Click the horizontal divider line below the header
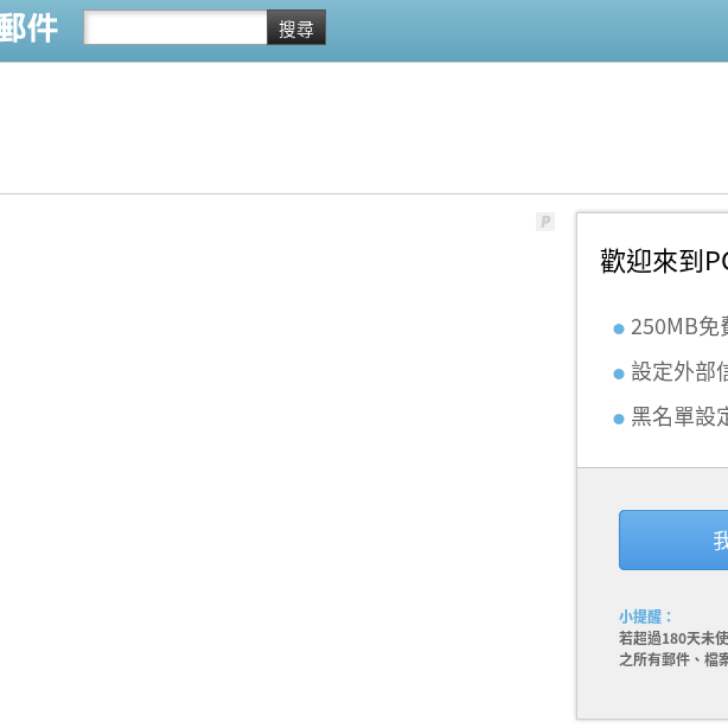Screen dimensions: 728x728 click(284, 192)
